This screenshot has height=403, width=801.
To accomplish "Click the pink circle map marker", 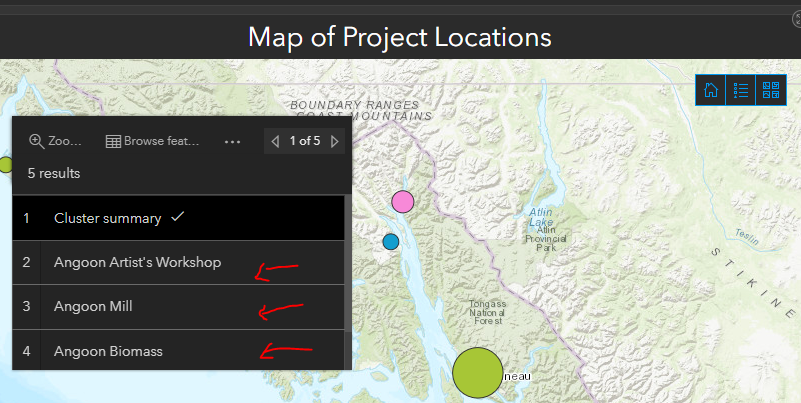I will (x=402, y=202).
